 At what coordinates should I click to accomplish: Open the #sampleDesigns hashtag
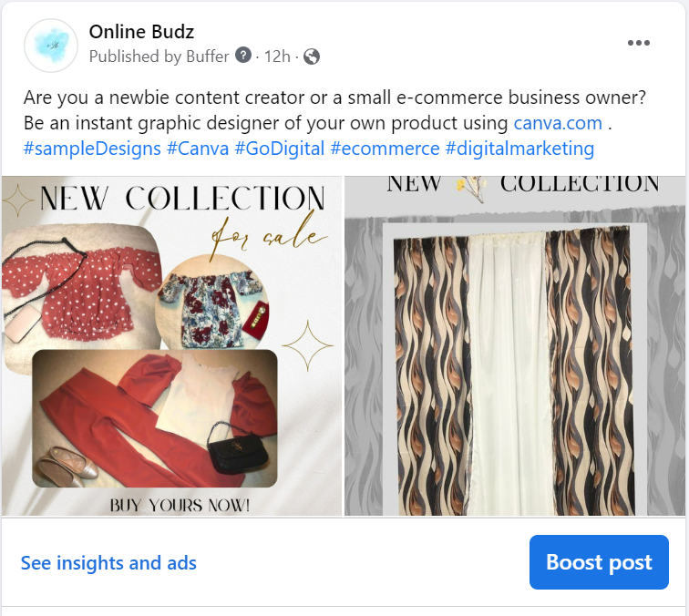tap(92, 149)
